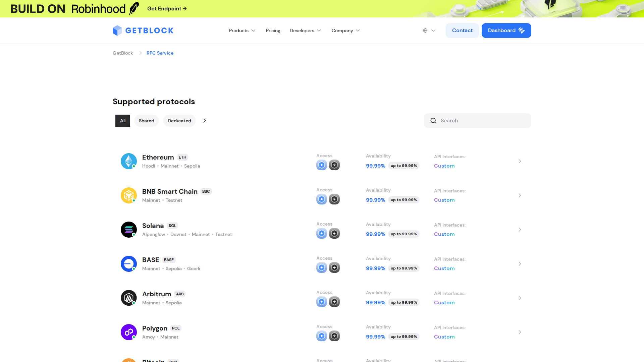Expand the Ethereum row chevron
Viewport: 644px width, 362px height.
(x=520, y=161)
